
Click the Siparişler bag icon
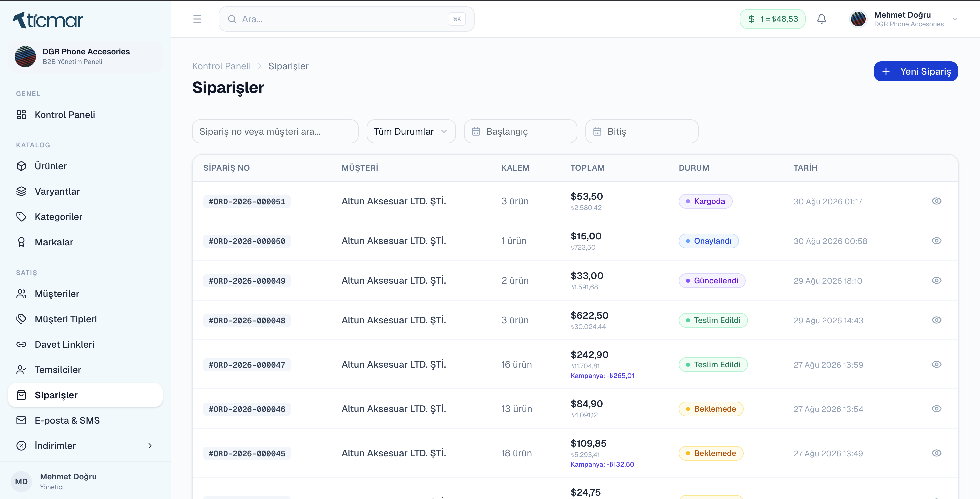pyautogui.click(x=21, y=395)
